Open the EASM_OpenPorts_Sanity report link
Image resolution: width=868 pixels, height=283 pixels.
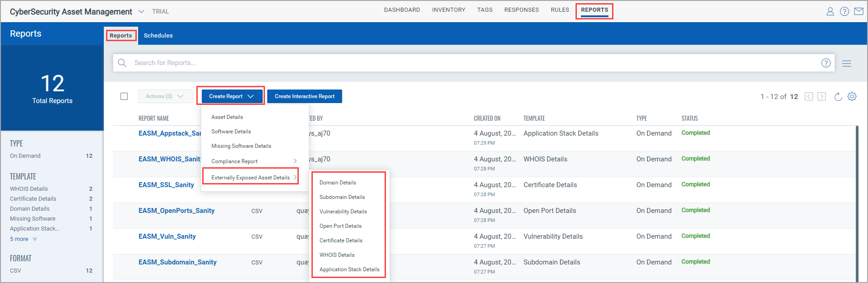tap(176, 211)
